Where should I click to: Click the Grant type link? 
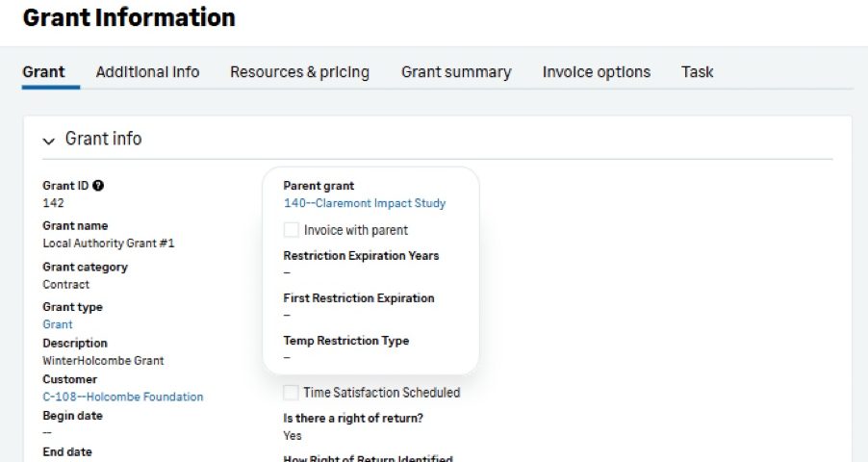[x=58, y=324]
